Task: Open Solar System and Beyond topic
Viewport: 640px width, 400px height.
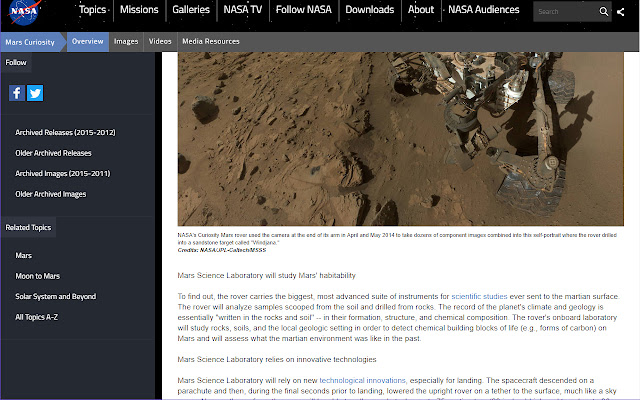Action: click(56, 296)
